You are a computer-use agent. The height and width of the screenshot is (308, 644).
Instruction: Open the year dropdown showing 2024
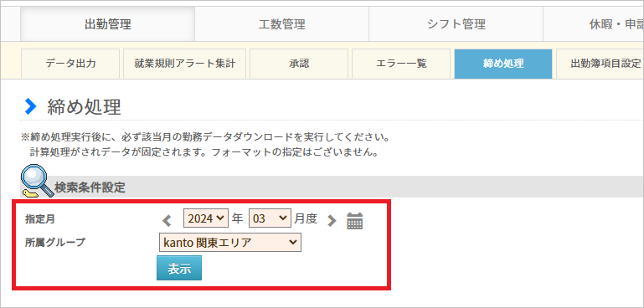206,218
